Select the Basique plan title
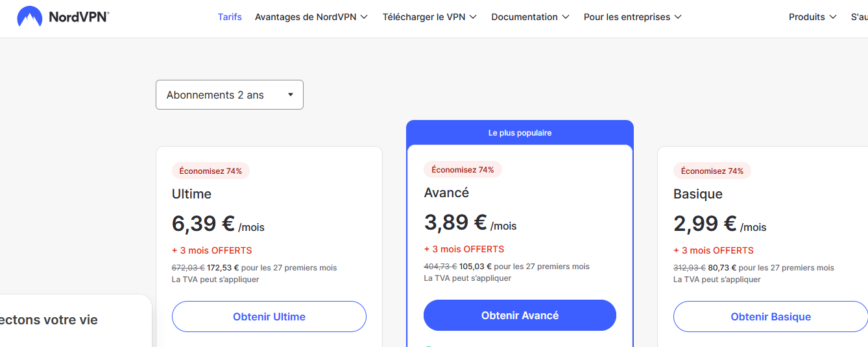This screenshot has height=347, width=868. pos(698,194)
